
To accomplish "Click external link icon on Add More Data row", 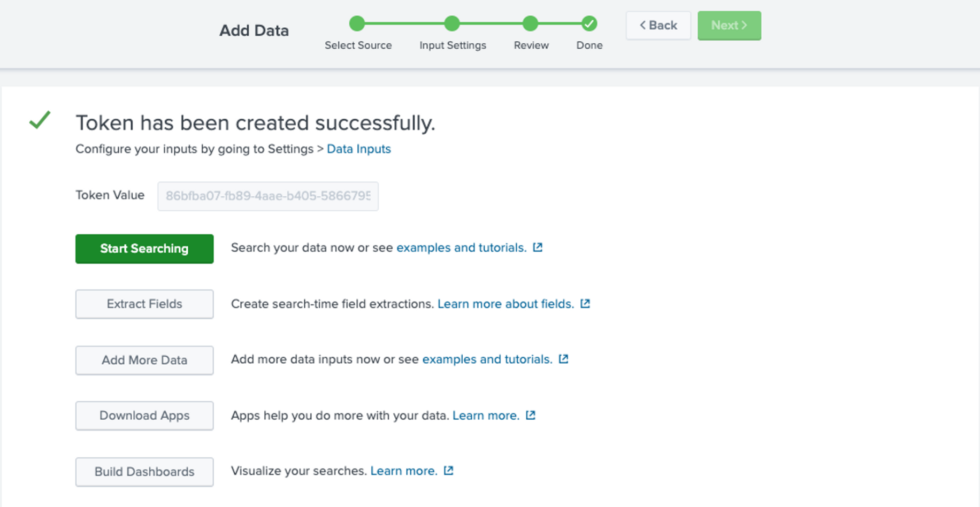I will (563, 359).
